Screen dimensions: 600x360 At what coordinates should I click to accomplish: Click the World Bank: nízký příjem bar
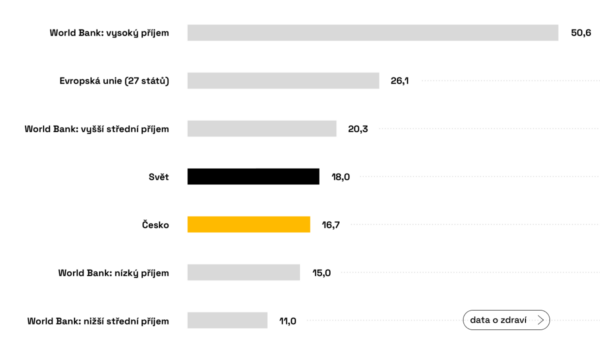tap(244, 272)
